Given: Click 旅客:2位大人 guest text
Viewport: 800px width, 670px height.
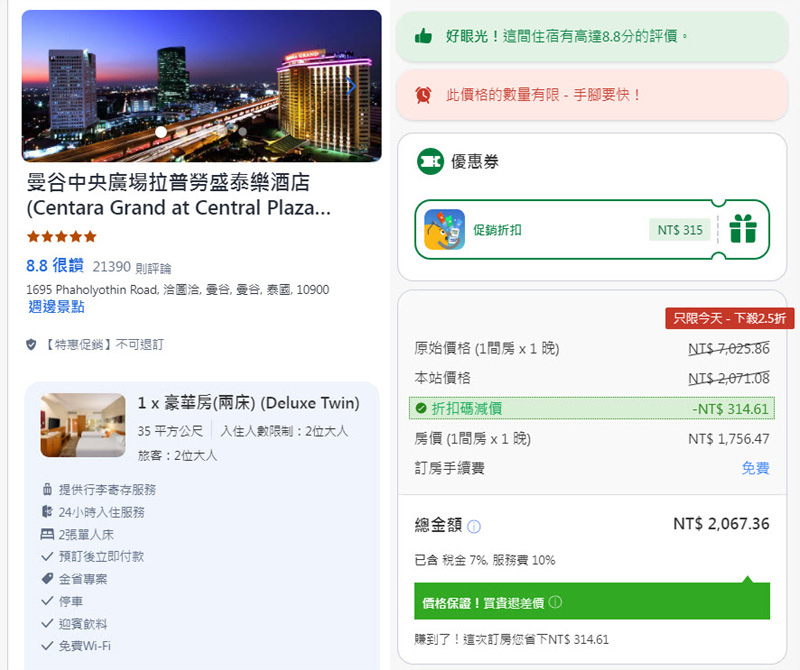Looking at the screenshot, I should (177, 455).
